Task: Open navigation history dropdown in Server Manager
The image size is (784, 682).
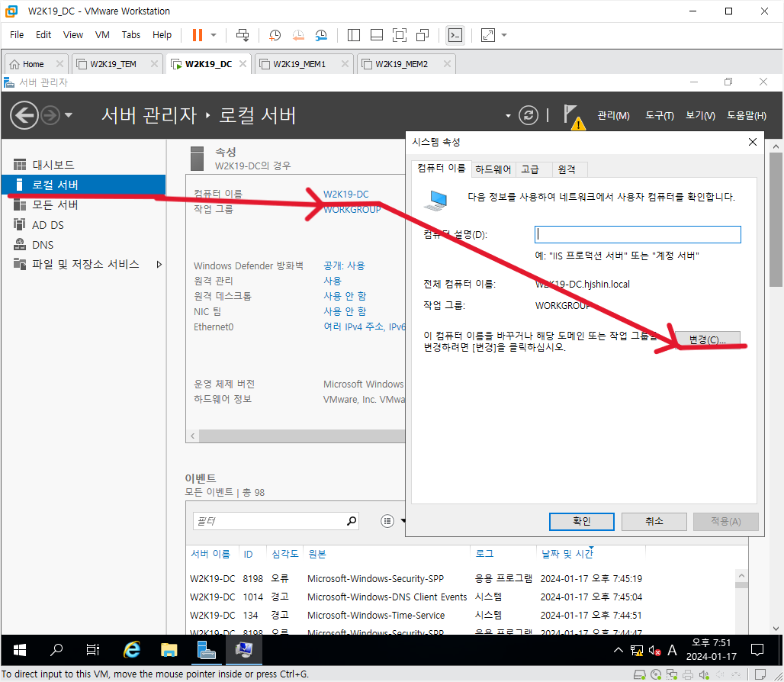Action: [69, 115]
